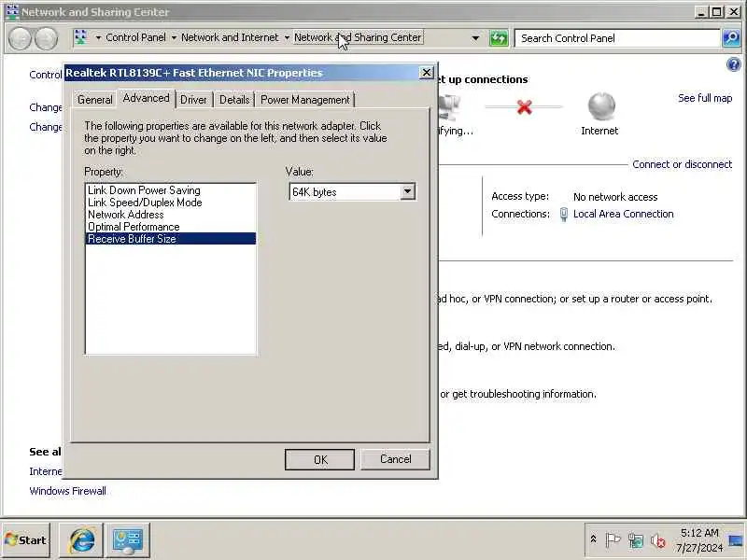Viewport: 747px width, 560px height.
Task: Click the green Refresh button
Action: coord(499,38)
